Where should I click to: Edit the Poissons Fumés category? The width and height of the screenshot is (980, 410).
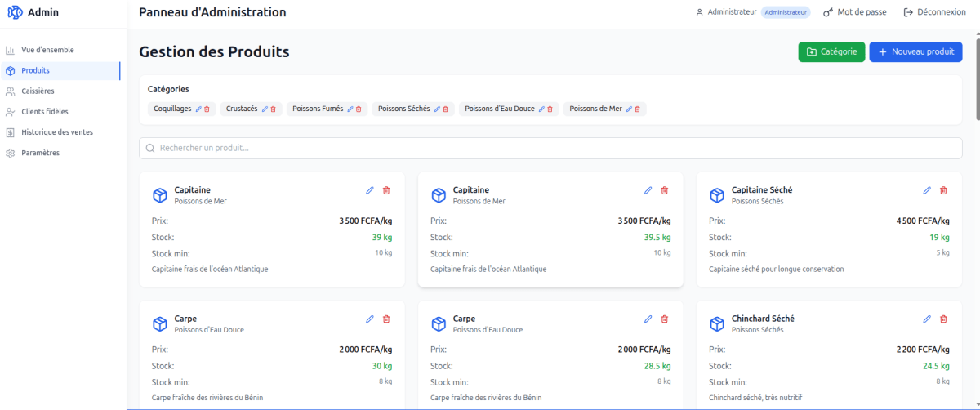pos(350,109)
